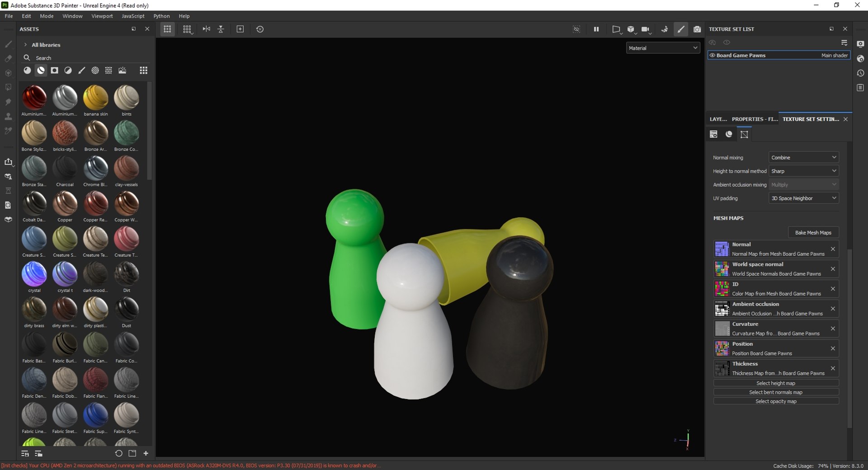Click the Bake Mesh Maps button
The image size is (868, 470).
point(813,232)
